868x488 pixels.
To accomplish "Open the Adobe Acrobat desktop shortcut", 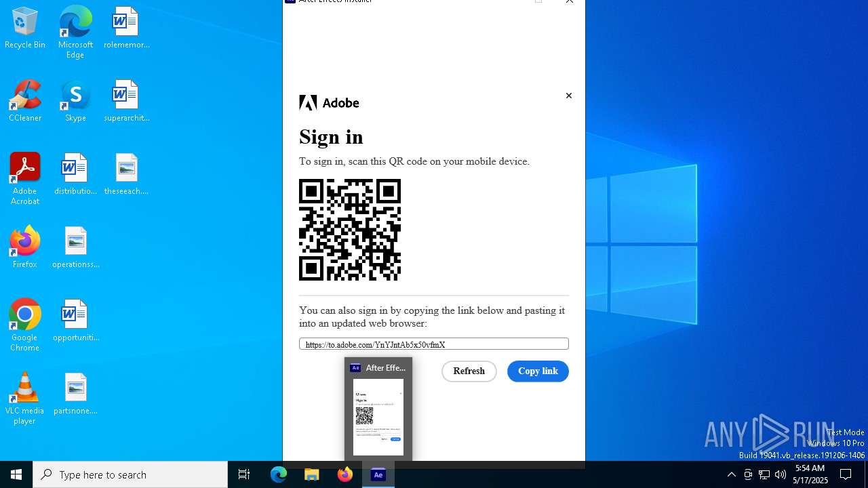I will (x=25, y=179).
